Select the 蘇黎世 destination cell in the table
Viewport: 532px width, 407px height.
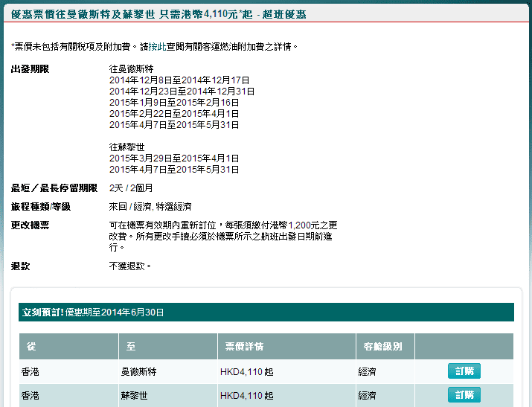[135, 395]
